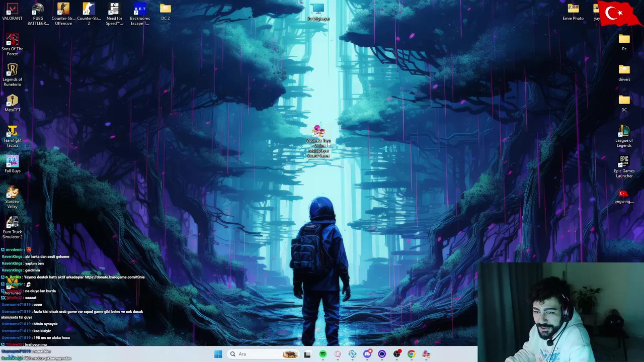Open the Need for Speed shortcut
This screenshot has height=362, width=644.
coord(114,14)
